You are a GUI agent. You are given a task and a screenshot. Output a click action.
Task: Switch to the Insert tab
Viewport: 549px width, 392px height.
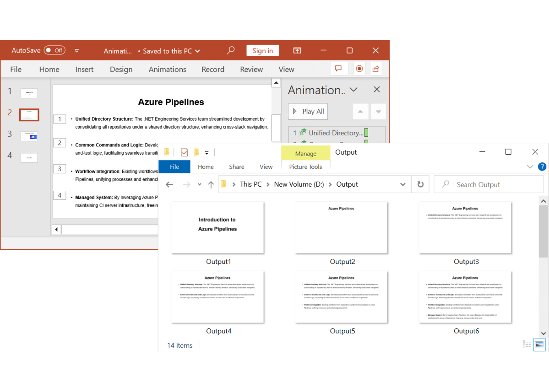click(84, 69)
